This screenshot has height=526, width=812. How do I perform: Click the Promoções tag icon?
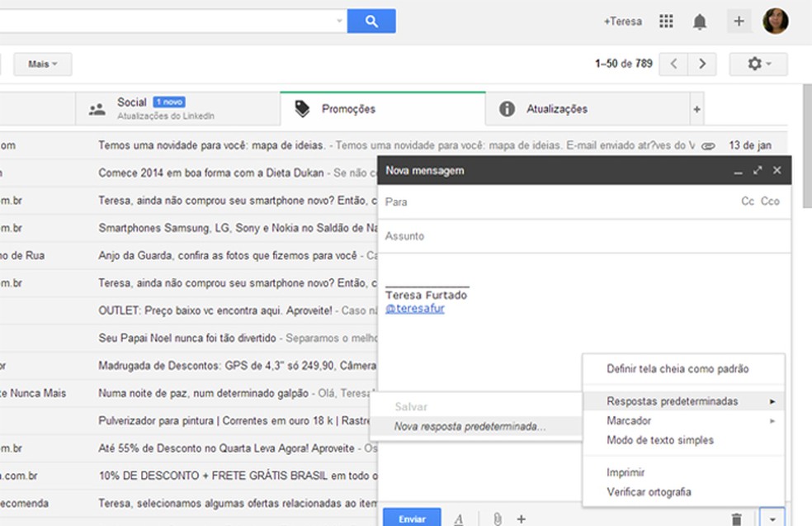point(302,109)
